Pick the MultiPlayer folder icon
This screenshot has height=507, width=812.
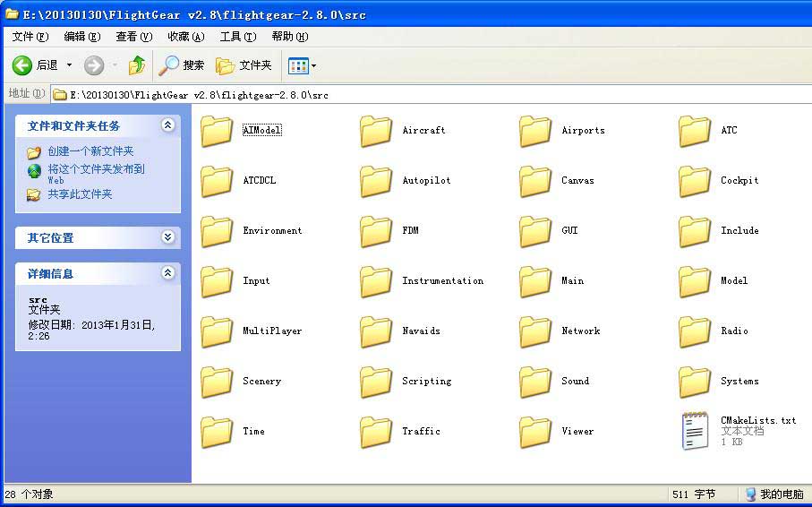tap(217, 331)
